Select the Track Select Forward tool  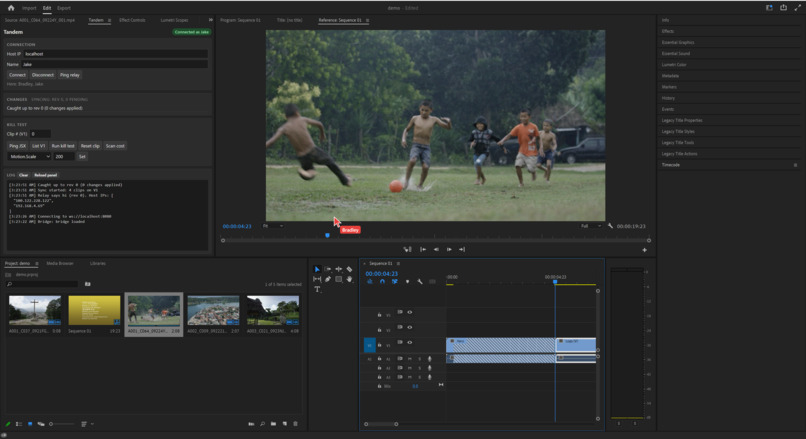[328, 269]
